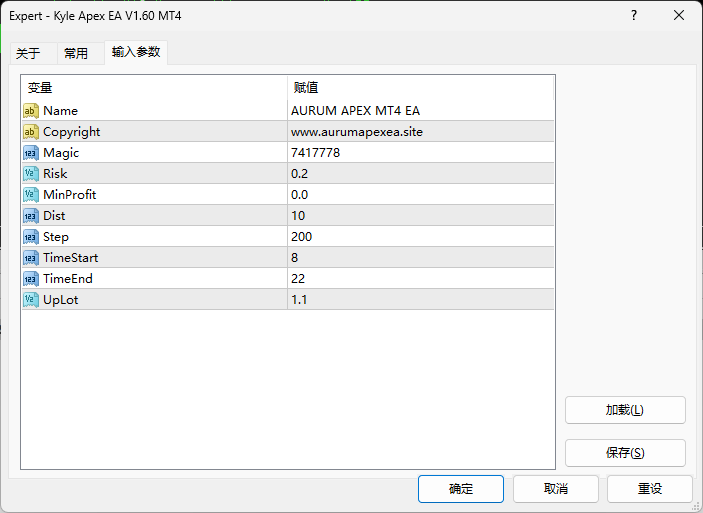
Task: Click the double-type icon beside UpLot
Action: tap(31, 300)
